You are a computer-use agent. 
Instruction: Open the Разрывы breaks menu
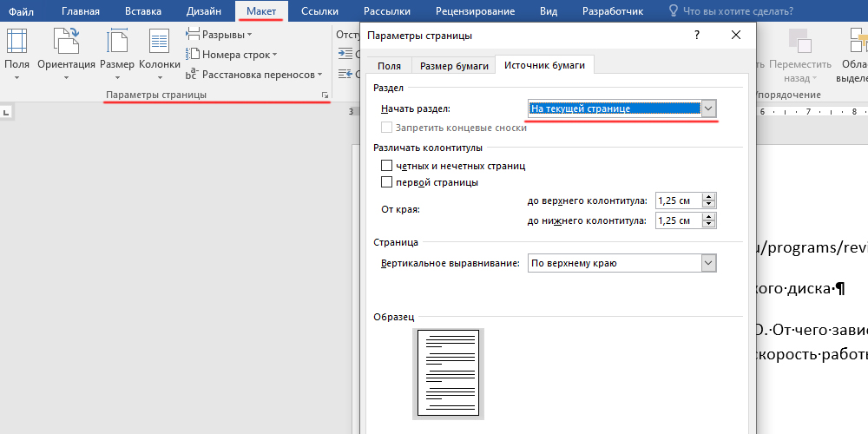coord(219,34)
